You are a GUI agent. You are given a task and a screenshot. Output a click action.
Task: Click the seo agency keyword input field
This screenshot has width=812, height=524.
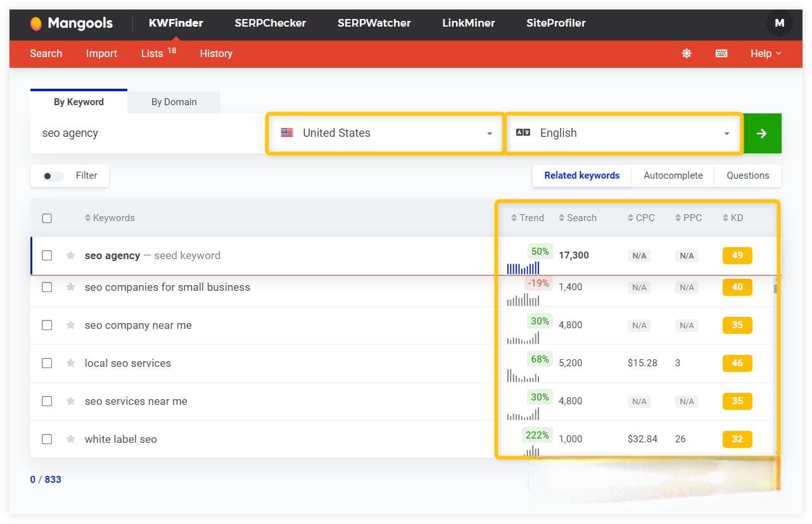coord(148,133)
